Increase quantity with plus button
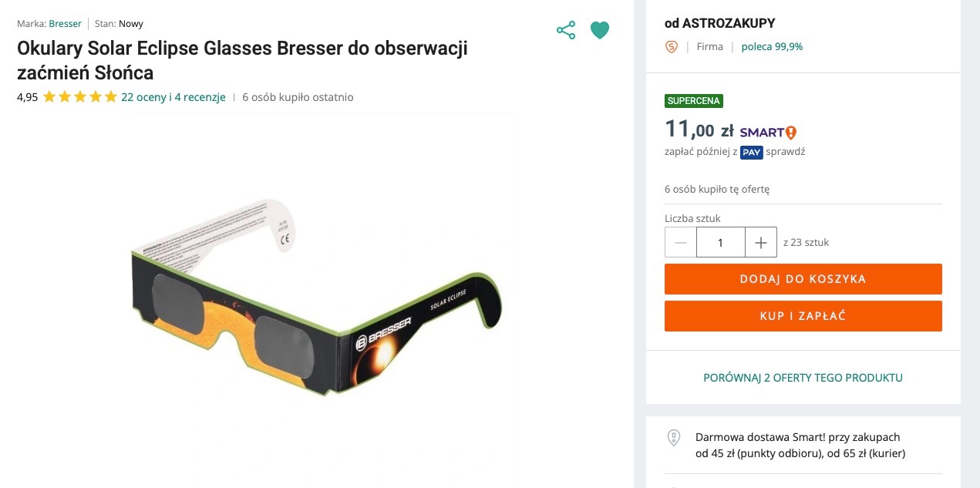Viewport: 980px width, 488px height. (x=761, y=242)
